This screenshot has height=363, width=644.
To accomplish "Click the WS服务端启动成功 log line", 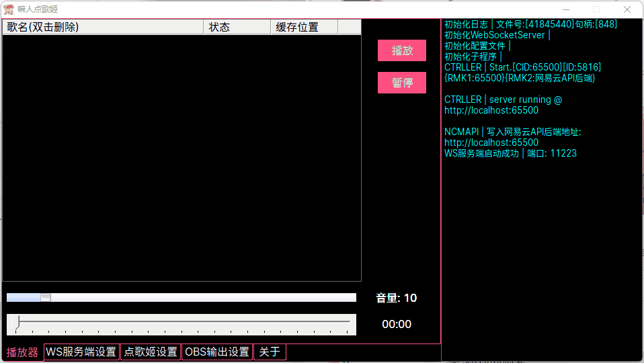I will [510, 153].
